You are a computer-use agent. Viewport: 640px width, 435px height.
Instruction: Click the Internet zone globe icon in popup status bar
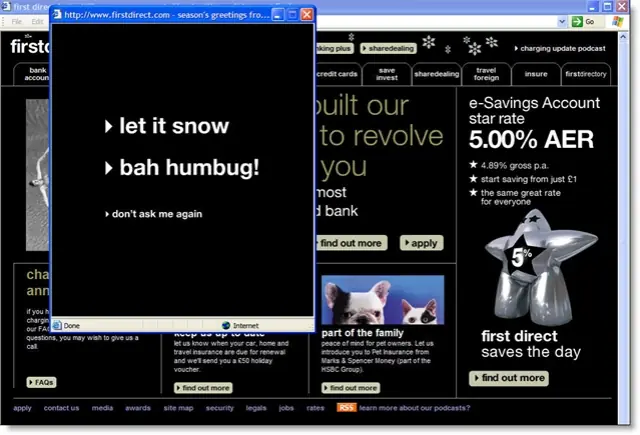(x=226, y=325)
